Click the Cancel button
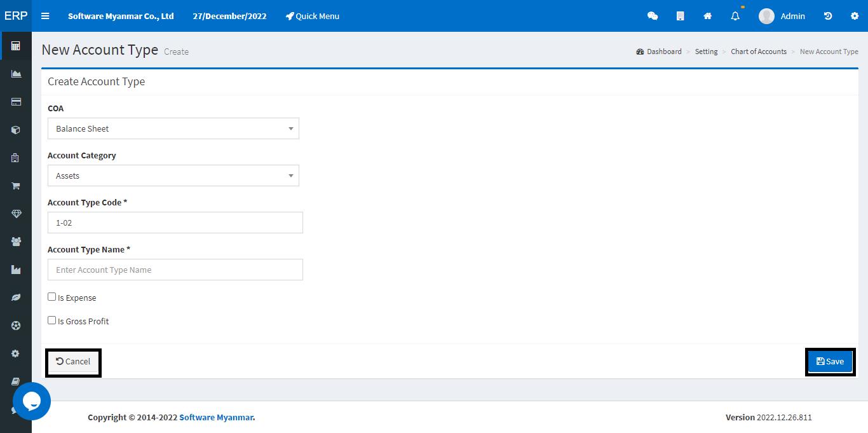The image size is (868, 433). [x=73, y=361]
